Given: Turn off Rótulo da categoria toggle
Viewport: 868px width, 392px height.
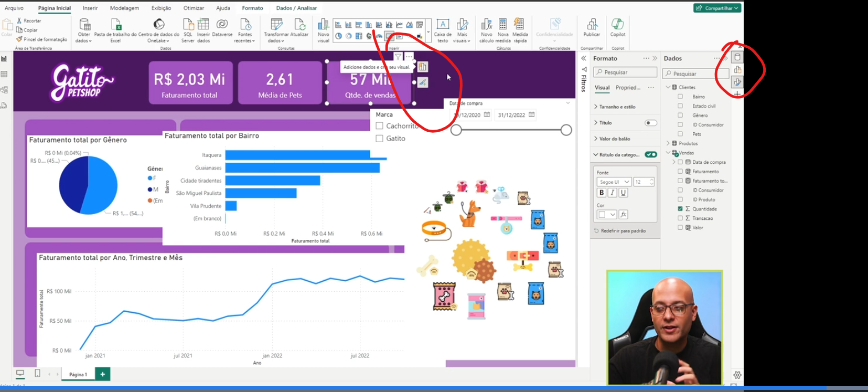Looking at the screenshot, I should click(x=651, y=154).
